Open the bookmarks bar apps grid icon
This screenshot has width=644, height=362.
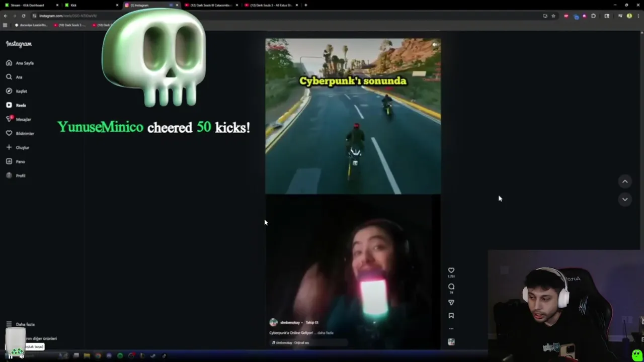click(6, 25)
